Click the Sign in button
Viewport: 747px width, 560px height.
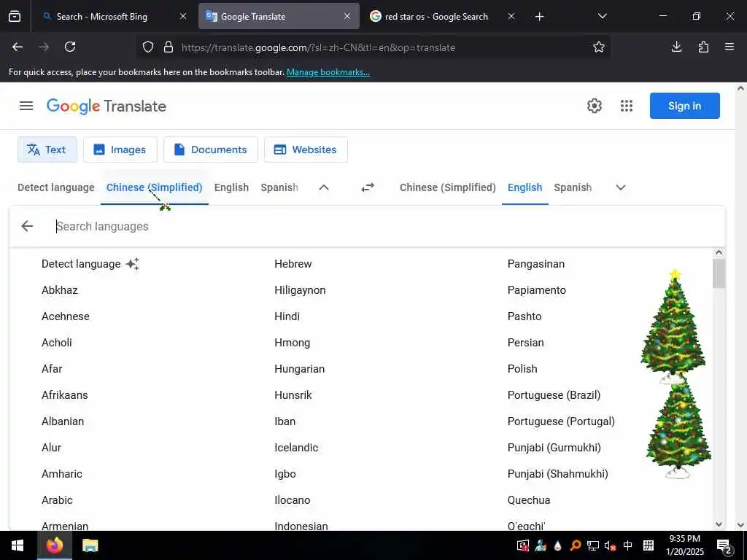684,106
